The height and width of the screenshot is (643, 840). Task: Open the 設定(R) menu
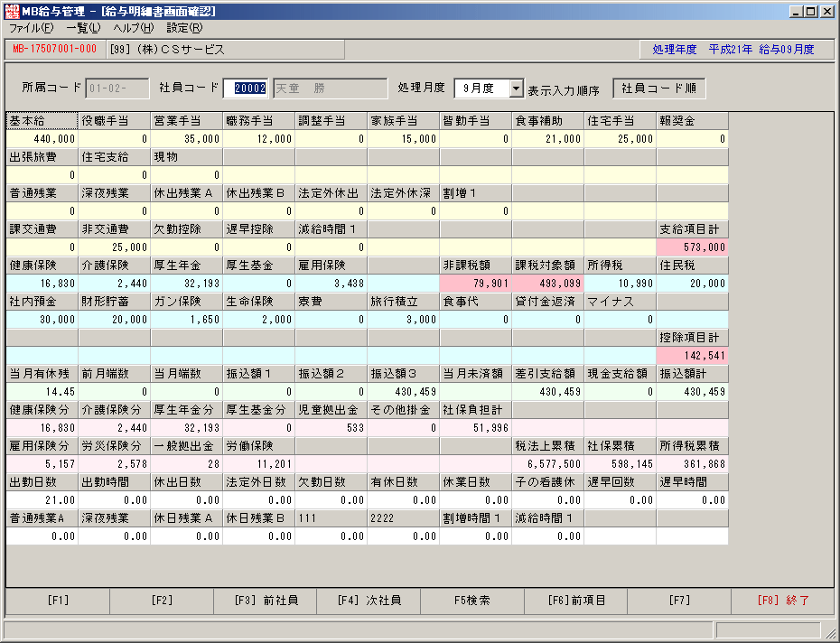184,28
